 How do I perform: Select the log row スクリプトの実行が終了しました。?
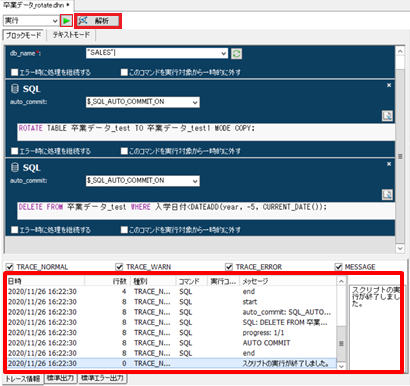172,363
